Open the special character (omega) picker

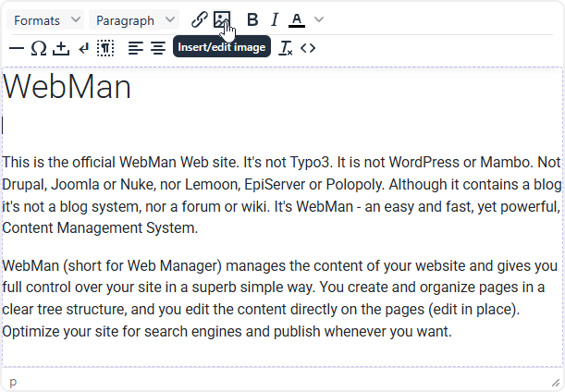[x=39, y=48]
